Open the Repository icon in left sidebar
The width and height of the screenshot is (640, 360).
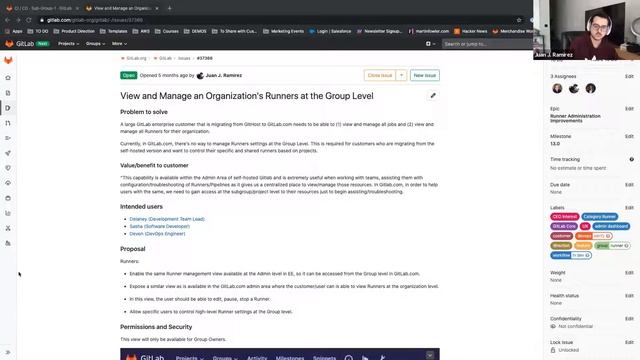point(8,93)
